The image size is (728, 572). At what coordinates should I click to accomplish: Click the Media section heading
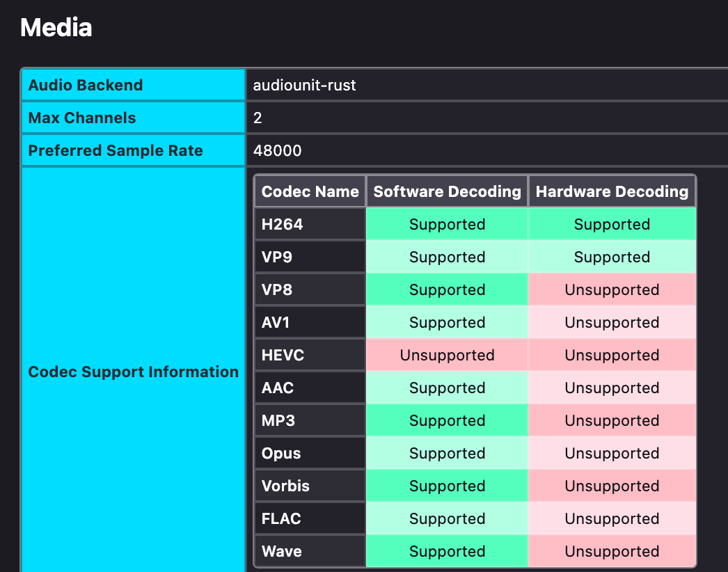point(56,27)
